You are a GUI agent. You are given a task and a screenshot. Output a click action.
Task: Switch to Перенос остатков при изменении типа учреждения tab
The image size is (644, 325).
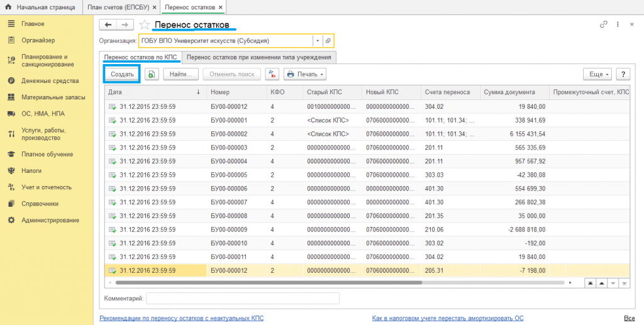(x=259, y=57)
